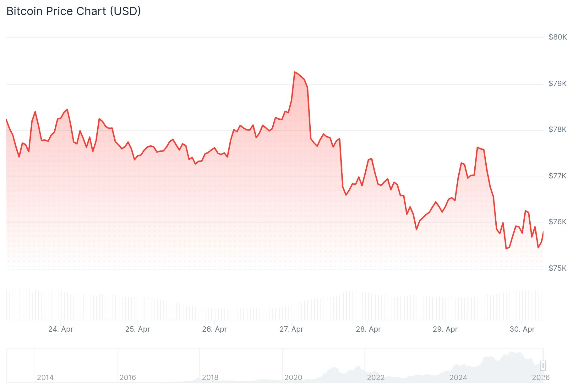Select the 25. Apr axis label
The image size is (573, 392).
tap(138, 329)
